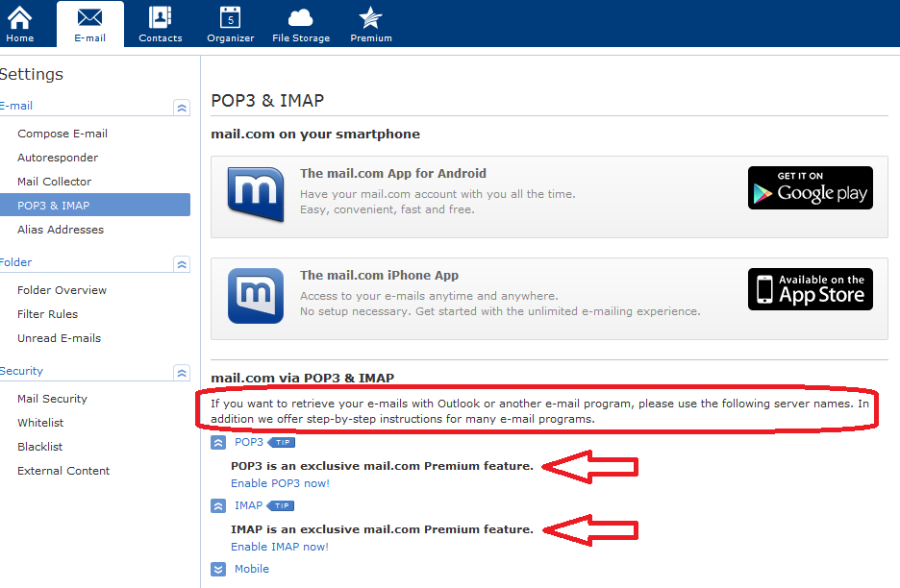Click the IMAP section heading link
900x588 pixels.
tap(248, 505)
